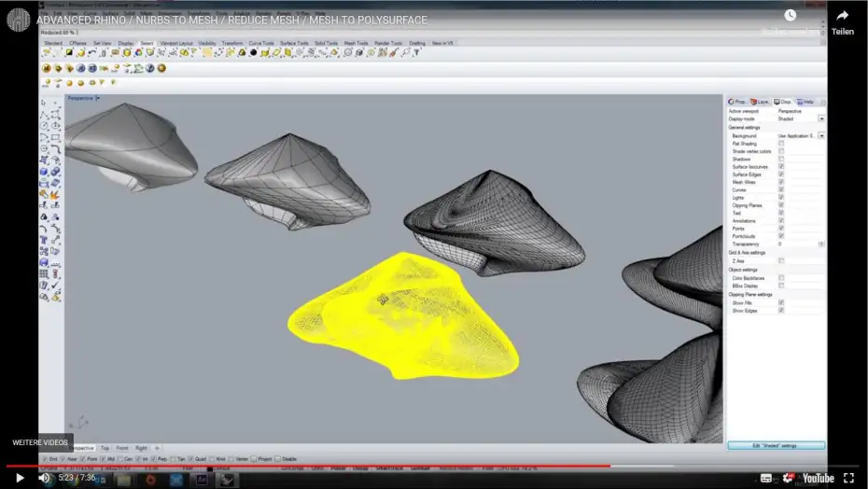Viewport: 868px width, 489px height.
Task: Switch to the Mesh Tools toolbar tab
Action: point(356,43)
